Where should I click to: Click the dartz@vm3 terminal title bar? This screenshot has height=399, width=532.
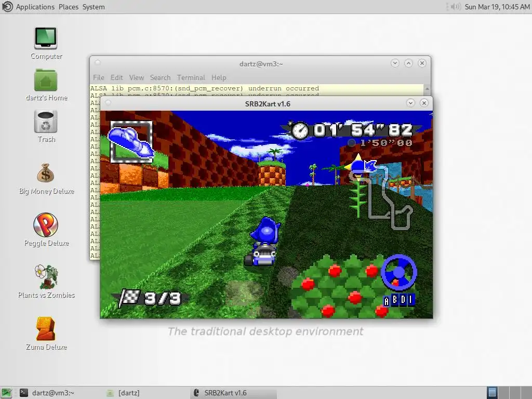coord(261,64)
